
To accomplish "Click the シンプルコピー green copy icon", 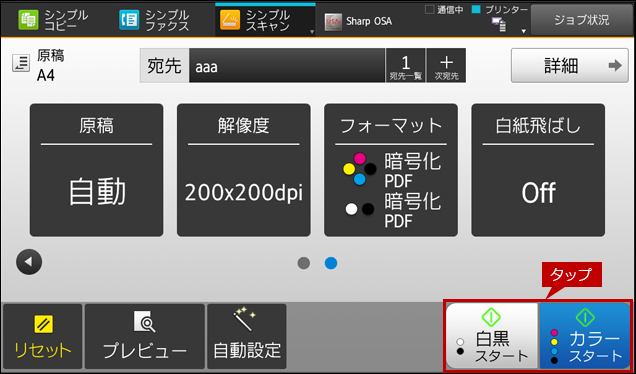I will pyautogui.click(x=28, y=20).
